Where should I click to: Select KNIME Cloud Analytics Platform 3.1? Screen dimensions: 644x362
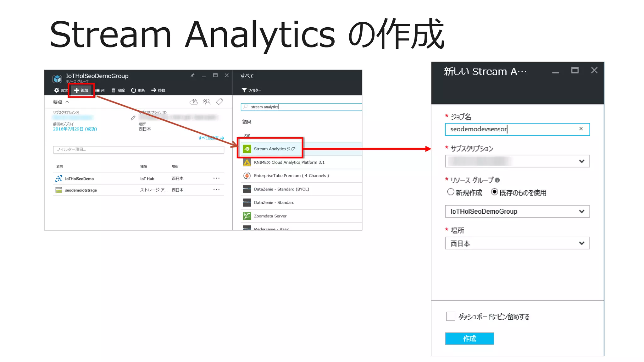tap(301, 162)
